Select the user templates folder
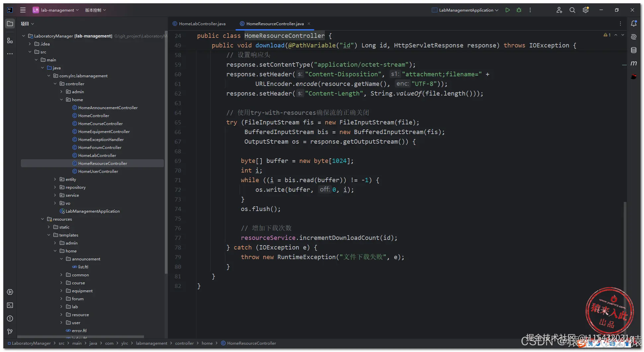Screen dimensions: 644x352 pyautogui.click(x=76, y=322)
